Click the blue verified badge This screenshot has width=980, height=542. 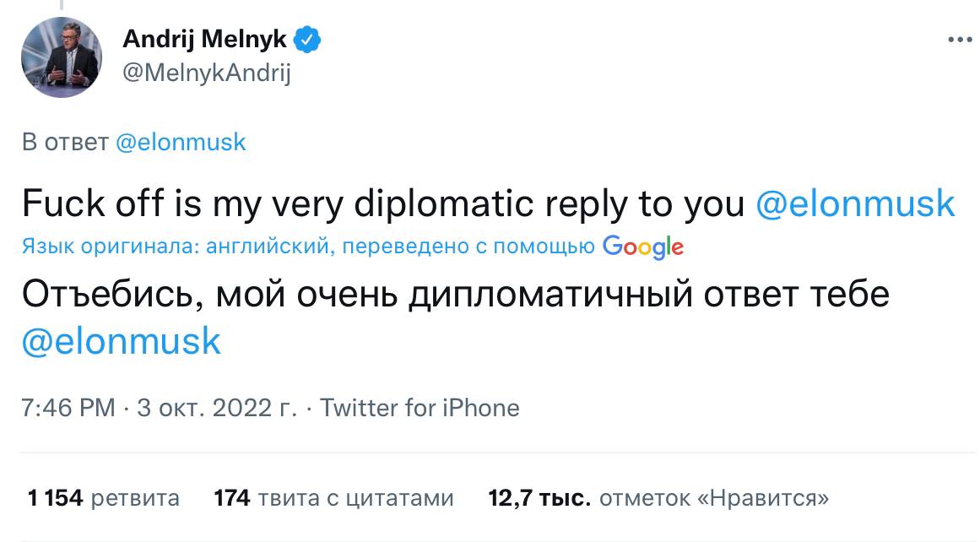[306, 39]
